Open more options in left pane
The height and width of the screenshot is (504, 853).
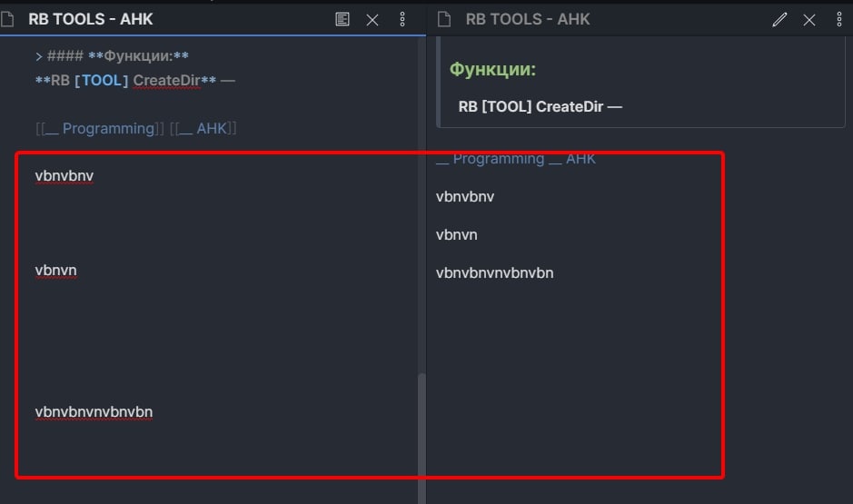point(402,19)
